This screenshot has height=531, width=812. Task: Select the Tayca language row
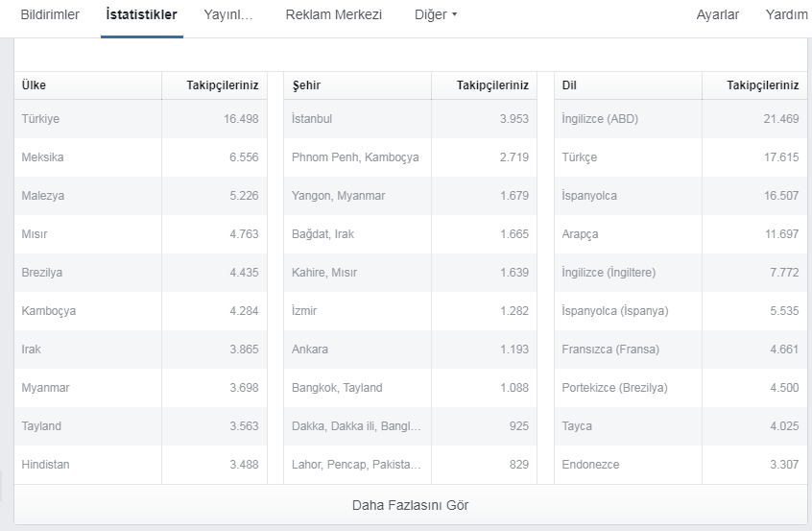click(x=681, y=425)
